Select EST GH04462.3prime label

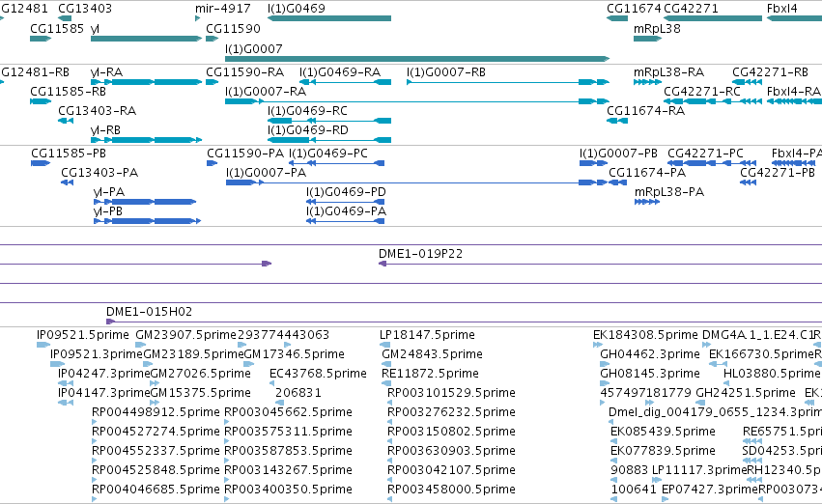[x=650, y=354]
